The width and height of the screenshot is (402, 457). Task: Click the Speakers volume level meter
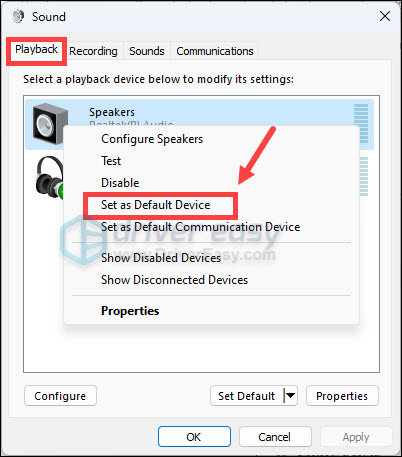pyautogui.click(x=361, y=123)
